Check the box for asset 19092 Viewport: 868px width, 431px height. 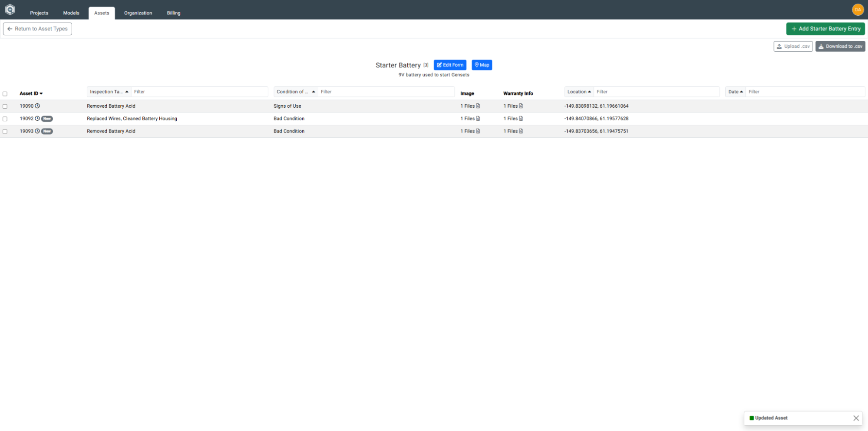point(5,119)
